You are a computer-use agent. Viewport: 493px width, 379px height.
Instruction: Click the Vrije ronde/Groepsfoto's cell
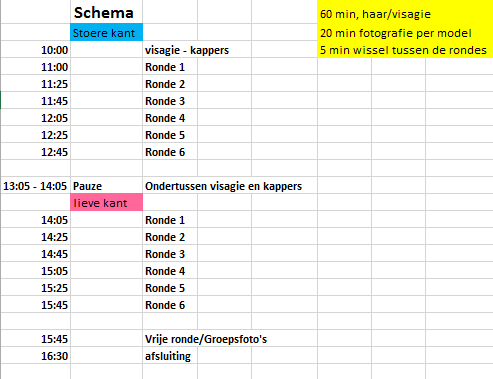tap(206, 339)
